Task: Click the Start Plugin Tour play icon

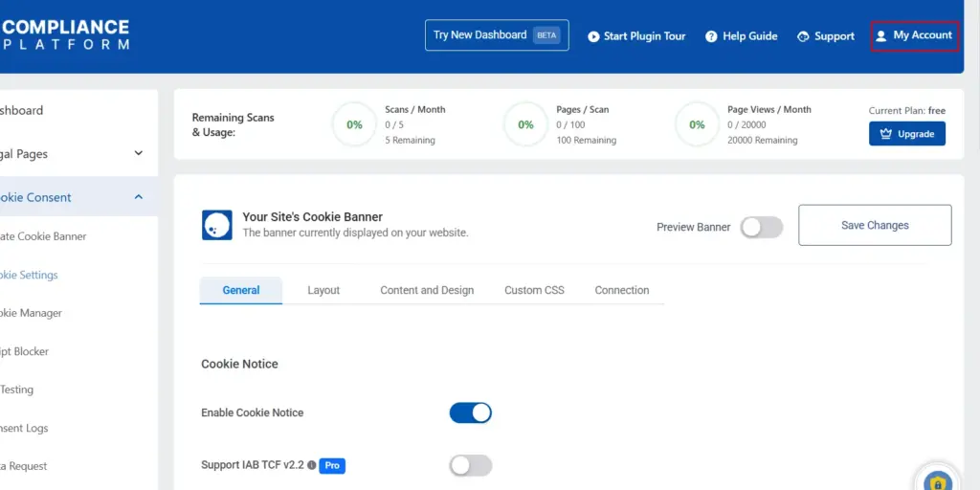Action: pyautogui.click(x=593, y=36)
